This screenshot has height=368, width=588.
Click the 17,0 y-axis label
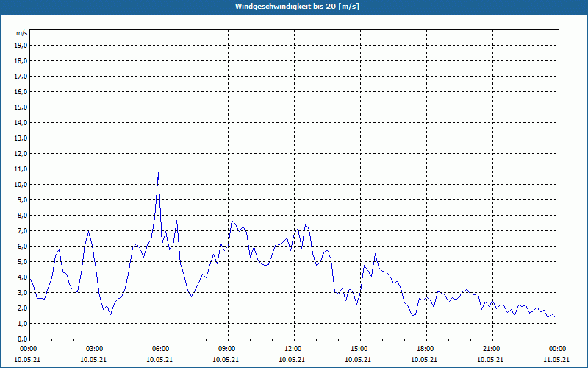[x=21, y=77]
